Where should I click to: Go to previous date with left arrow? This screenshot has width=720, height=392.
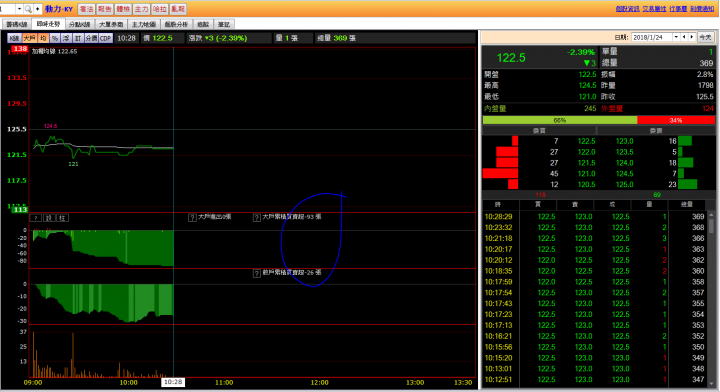click(x=684, y=37)
